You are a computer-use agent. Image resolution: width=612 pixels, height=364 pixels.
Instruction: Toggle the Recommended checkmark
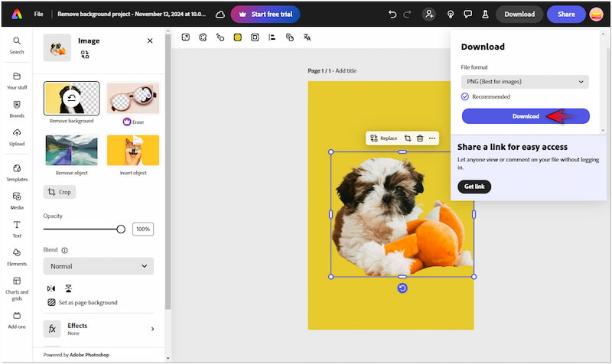click(465, 96)
